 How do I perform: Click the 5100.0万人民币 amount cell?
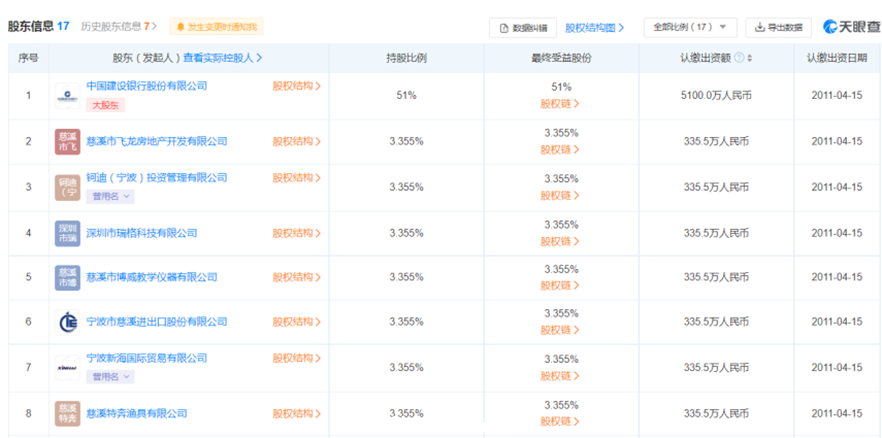(x=716, y=96)
